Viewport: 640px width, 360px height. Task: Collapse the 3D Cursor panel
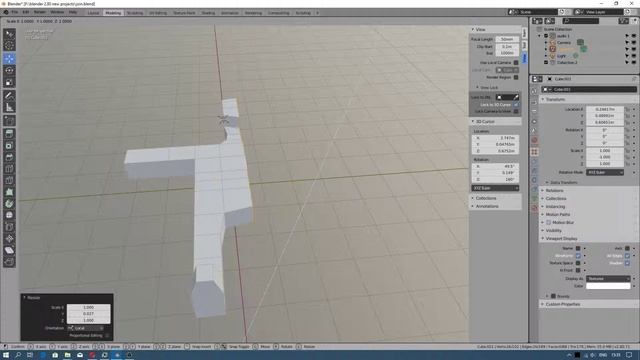[496, 122]
